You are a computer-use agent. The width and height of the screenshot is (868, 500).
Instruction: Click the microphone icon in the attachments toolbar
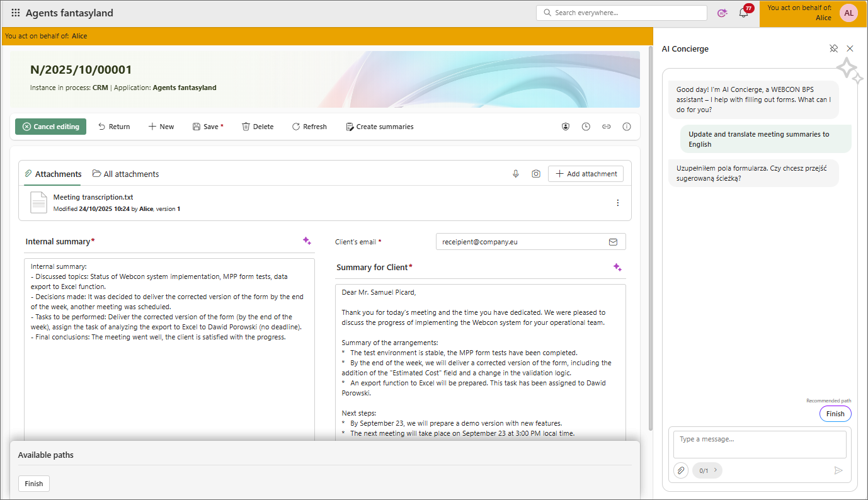516,174
